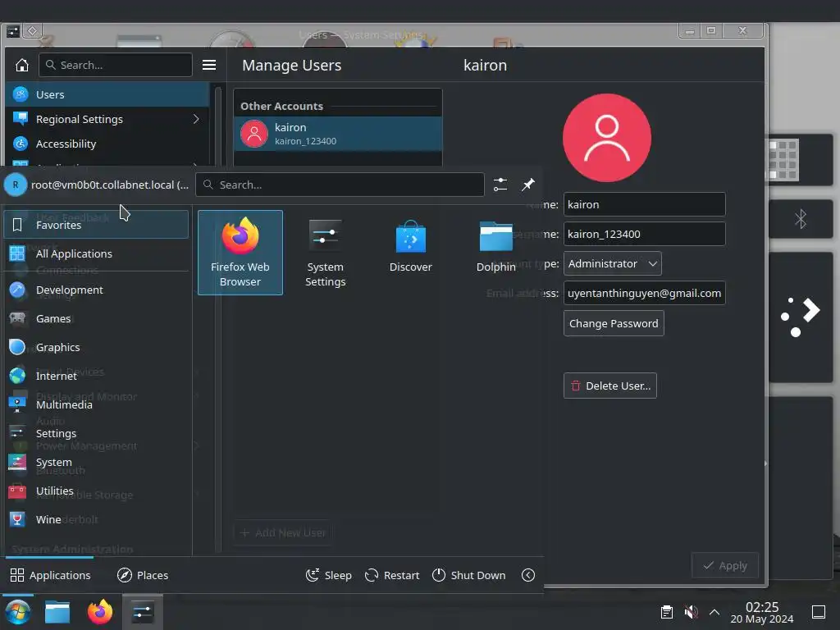840x630 pixels.
Task: Open the Games category
Action: pos(97,318)
